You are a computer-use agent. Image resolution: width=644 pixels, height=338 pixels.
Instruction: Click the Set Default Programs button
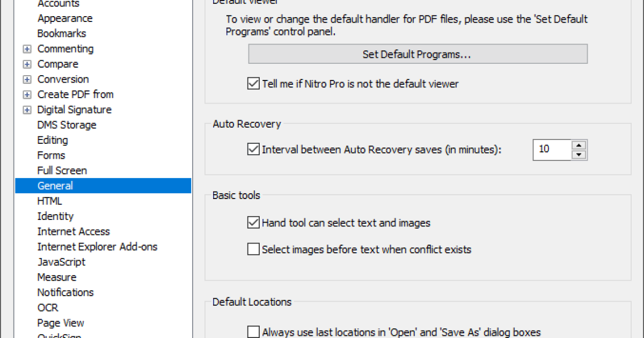click(x=418, y=54)
